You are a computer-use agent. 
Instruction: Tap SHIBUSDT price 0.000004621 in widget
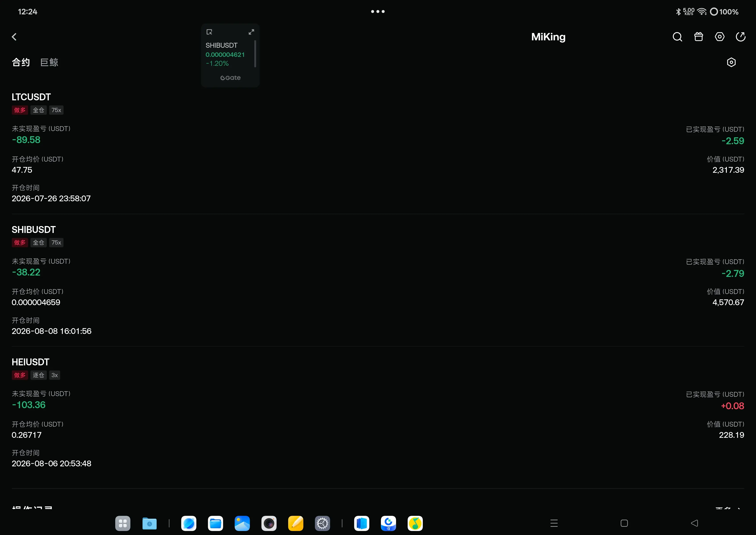pyautogui.click(x=225, y=55)
